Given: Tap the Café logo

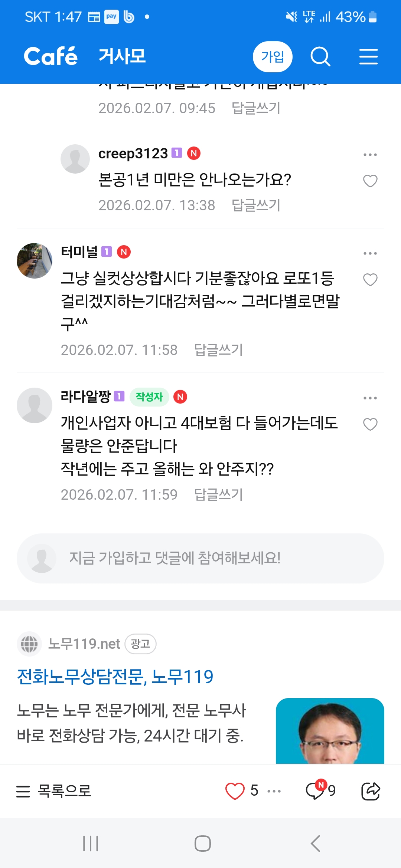Looking at the screenshot, I should [51, 56].
